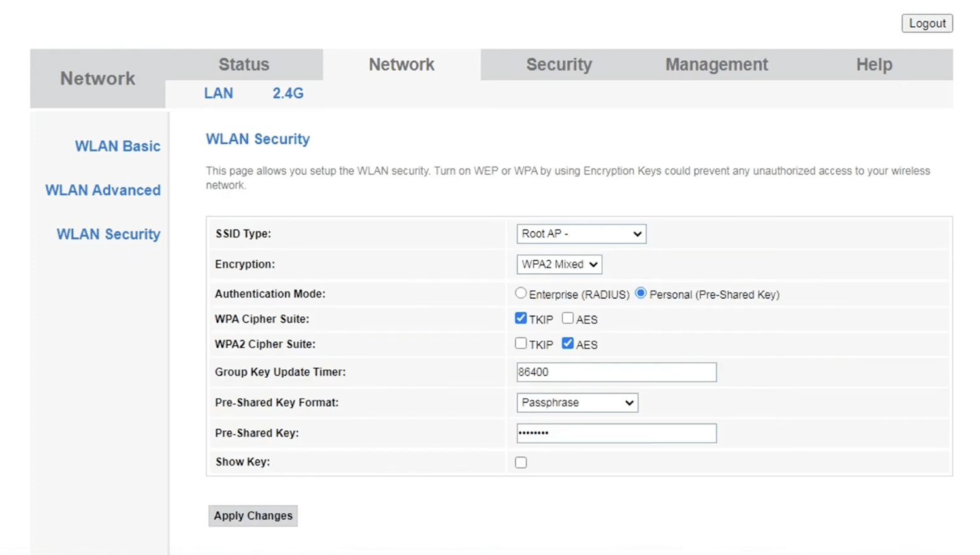Switch to the Security tab
Viewport: 980px width, 555px height.
(559, 65)
